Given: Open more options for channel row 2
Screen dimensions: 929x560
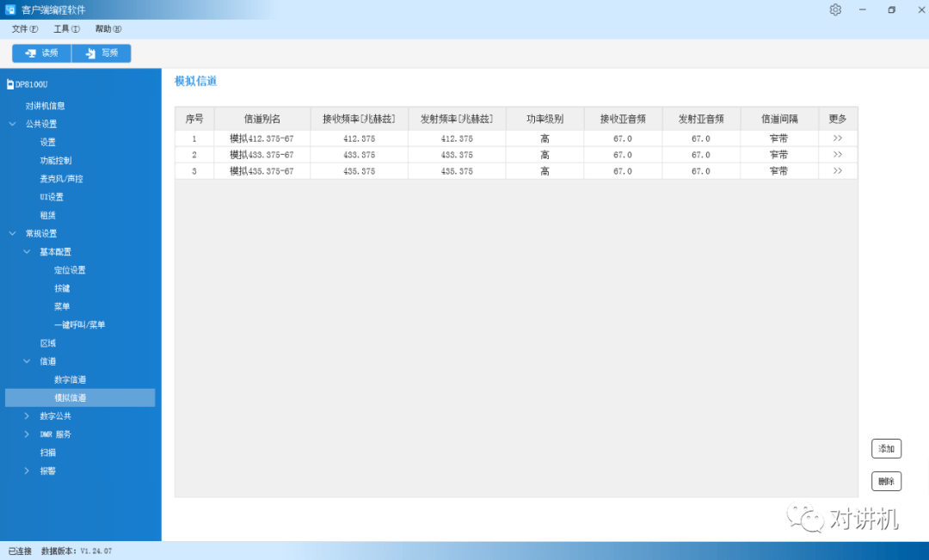Looking at the screenshot, I should (x=838, y=155).
